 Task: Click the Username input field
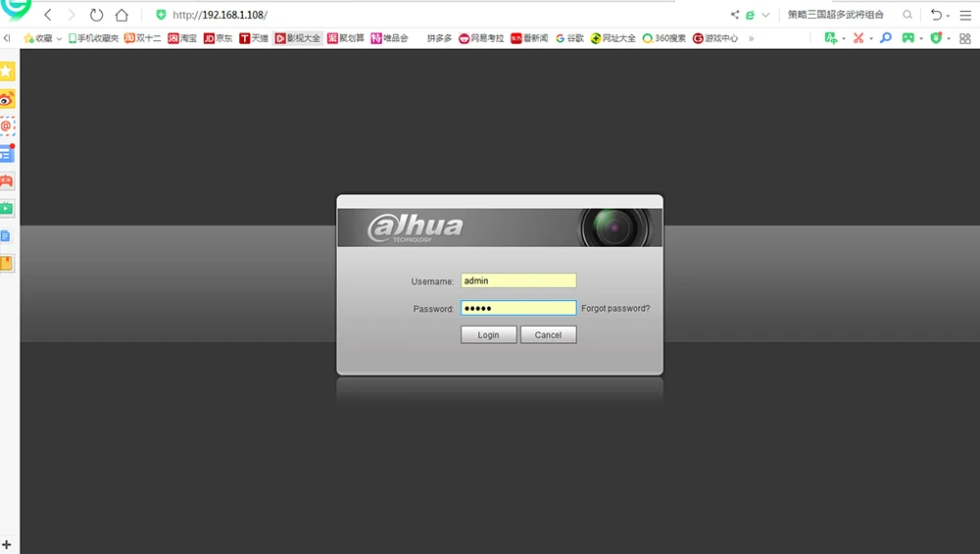click(518, 280)
